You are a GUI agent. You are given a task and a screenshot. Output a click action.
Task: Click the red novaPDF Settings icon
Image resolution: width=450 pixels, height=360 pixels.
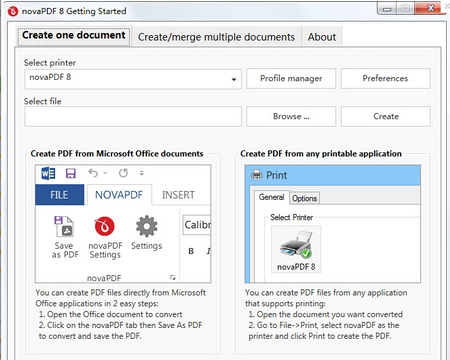pos(105,227)
